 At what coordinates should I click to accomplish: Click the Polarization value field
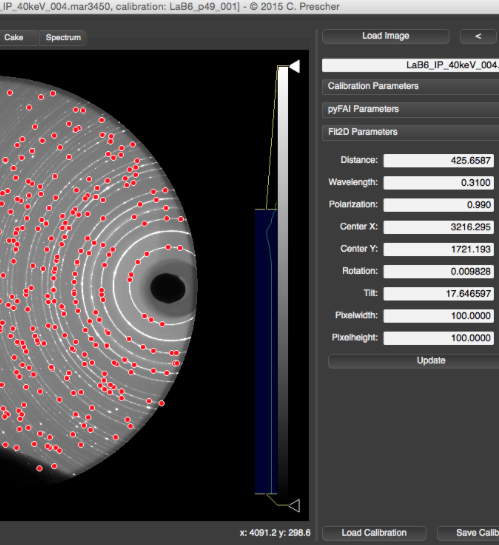point(439,205)
